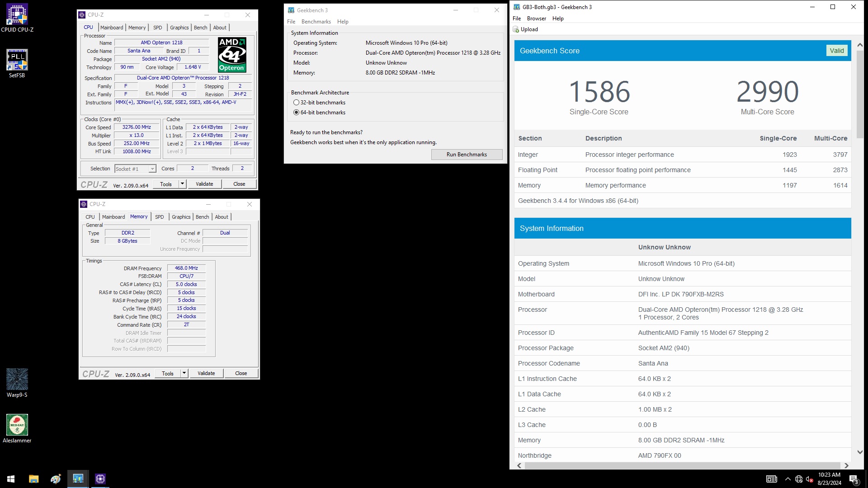
Task: Click Close in the top CPU-Z window
Action: 239,184
